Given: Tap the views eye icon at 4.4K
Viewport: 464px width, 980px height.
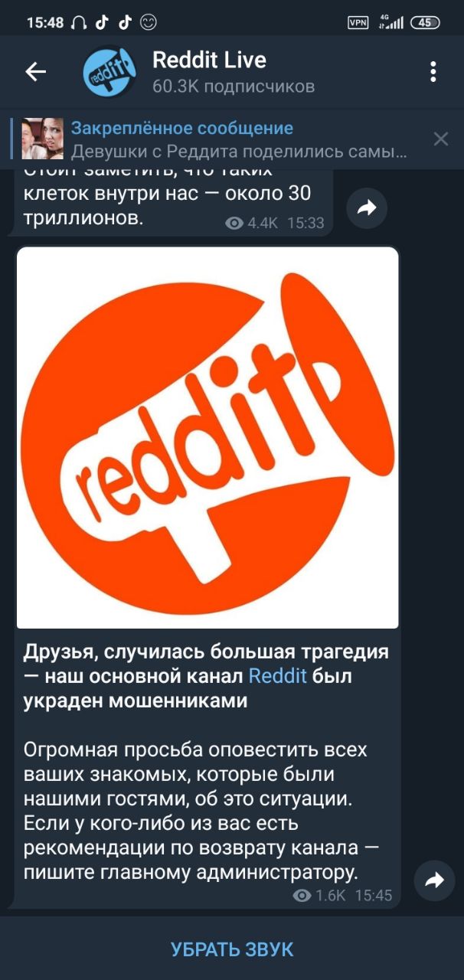Looking at the screenshot, I should (x=234, y=223).
